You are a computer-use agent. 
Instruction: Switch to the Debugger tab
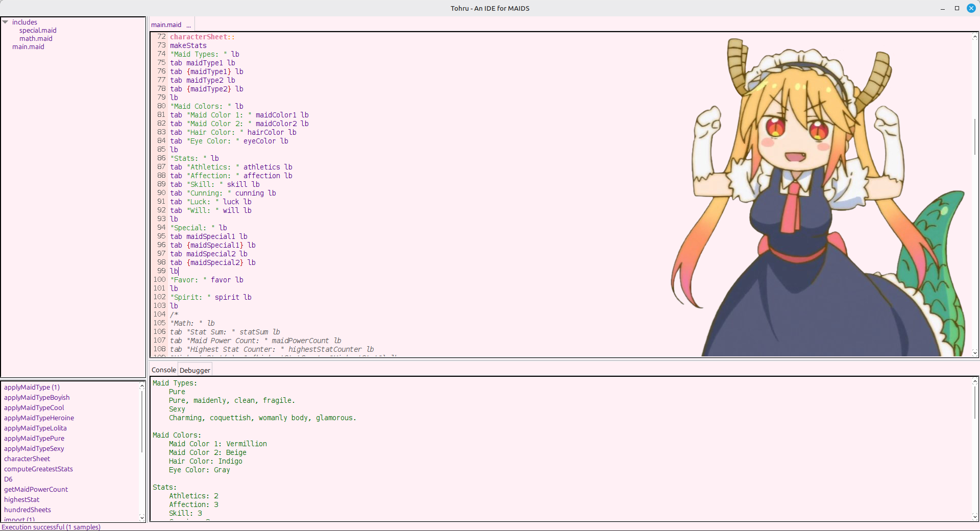click(195, 370)
